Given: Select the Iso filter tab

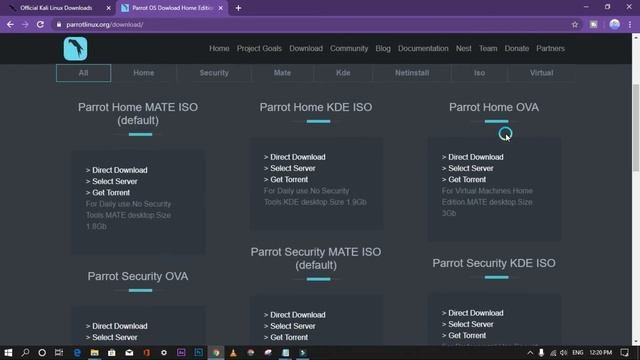Looking at the screenshot, I should coord(479,73).
